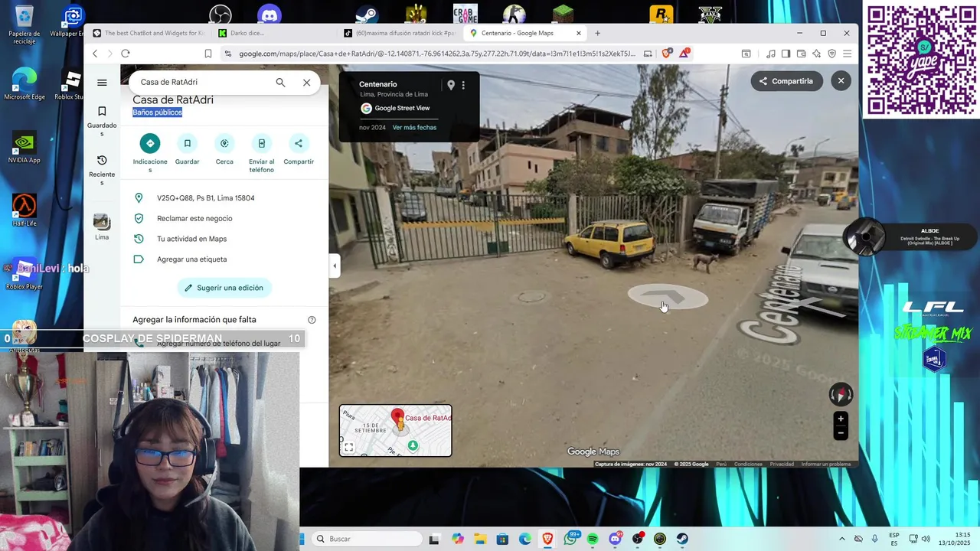The height and width of the screenshot is (551, 980).
Task: Click Reclamar este negocio
Action: (x=224, y=218)
